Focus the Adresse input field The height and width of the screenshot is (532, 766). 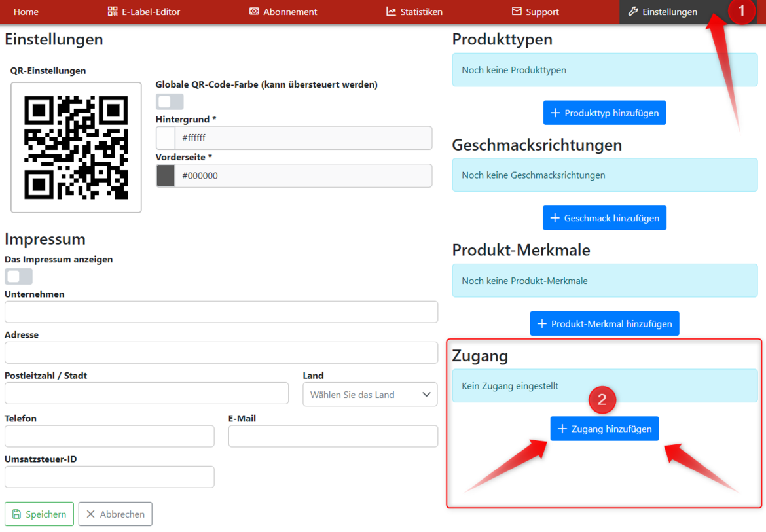coord(221,353)
